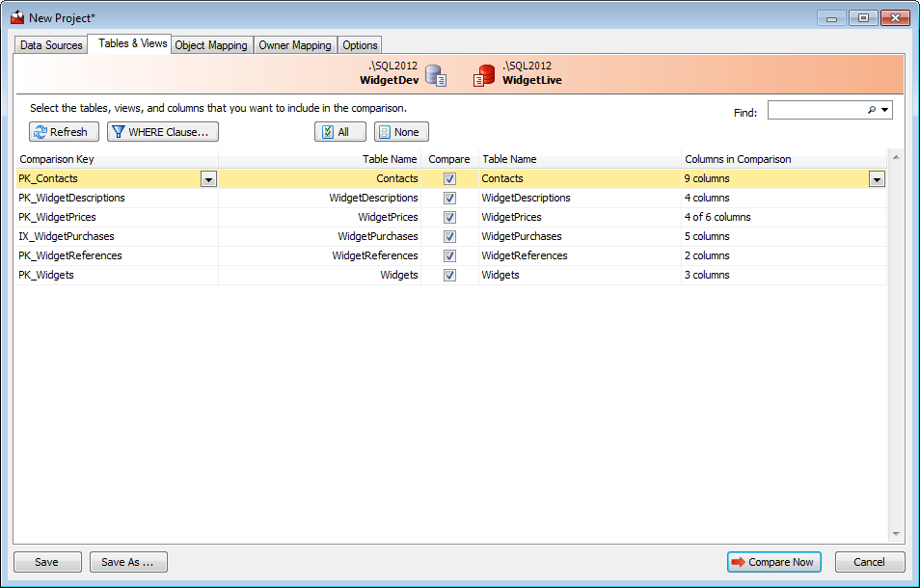Click the red arrow Compare Now button

[774, 562]
